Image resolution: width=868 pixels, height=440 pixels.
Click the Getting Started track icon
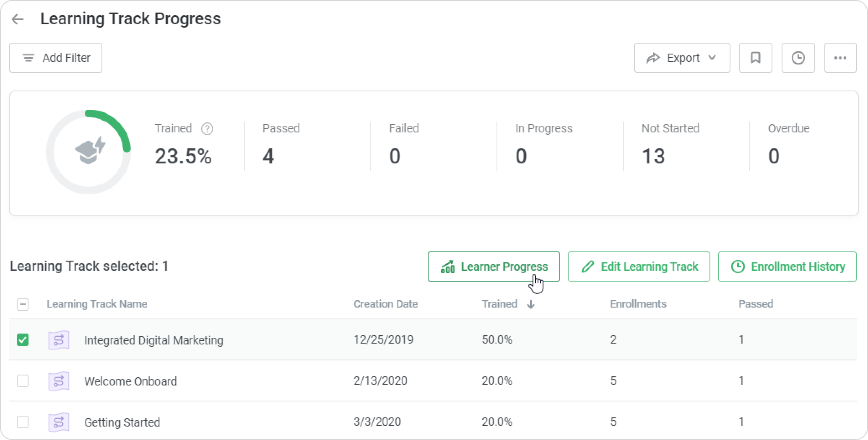coord(59,422)
